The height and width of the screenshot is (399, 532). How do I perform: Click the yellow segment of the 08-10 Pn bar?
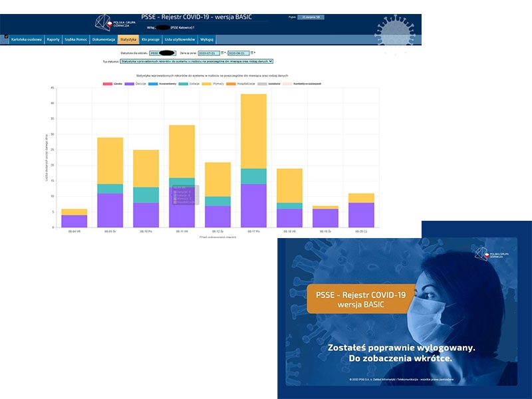coord(146,169)
